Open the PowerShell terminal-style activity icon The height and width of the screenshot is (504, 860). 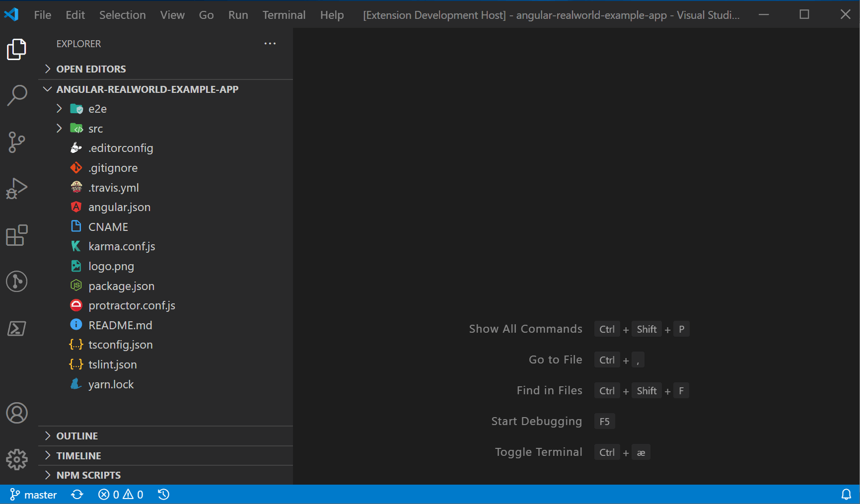click(17, 328)
